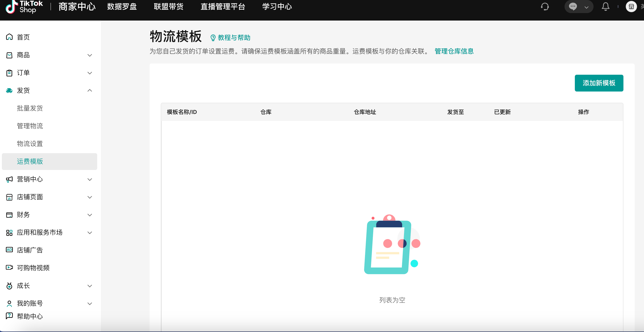Click the 添加新模板 button
The image size is (644, 332).
point(599,83)
